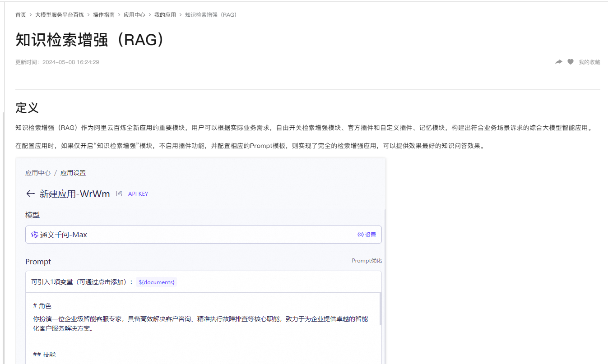Click the heart favorite icon
This screenshot has width=608, height=364.
pos(571,62)
